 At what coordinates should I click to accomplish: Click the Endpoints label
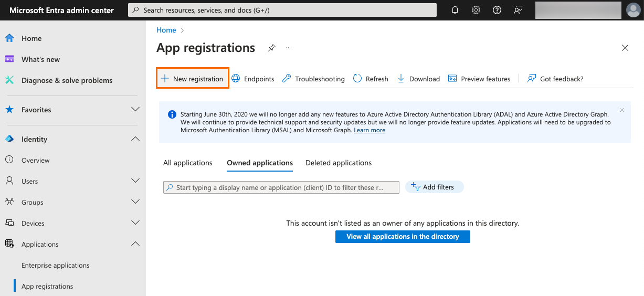click(259, 79)
